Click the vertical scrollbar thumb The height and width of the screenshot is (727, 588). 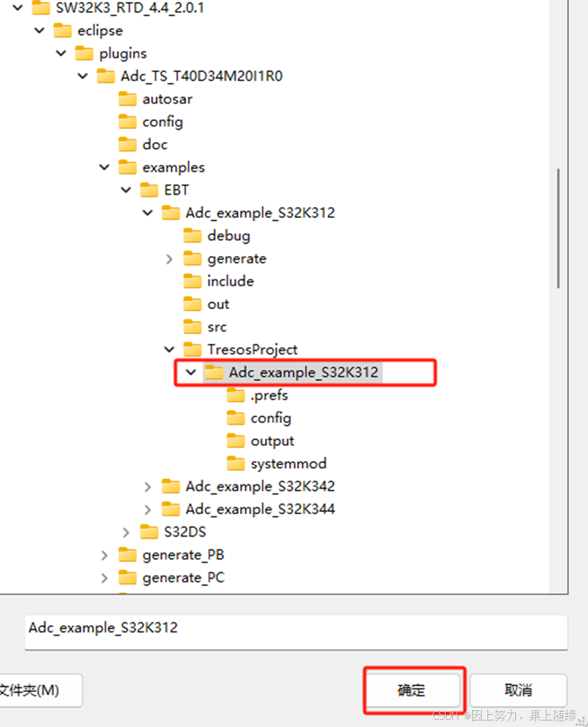[x=558, y=228]
